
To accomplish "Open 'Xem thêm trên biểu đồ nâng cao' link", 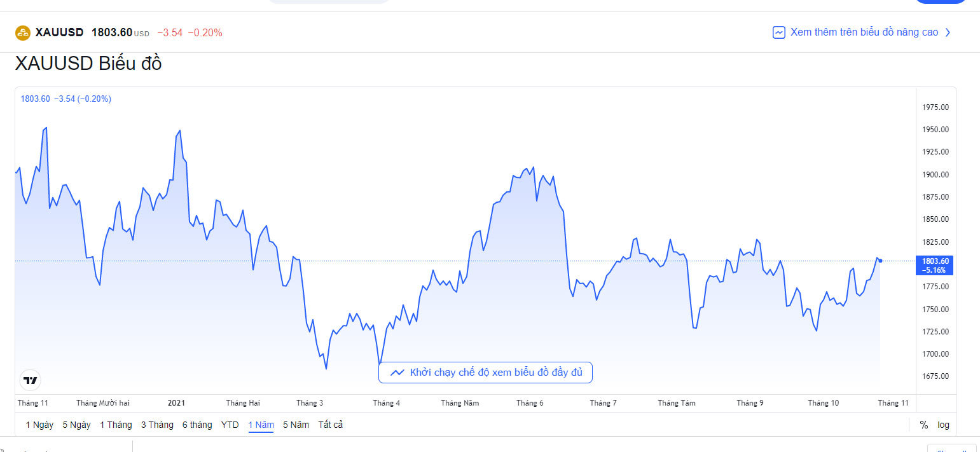I will [864, 32].
